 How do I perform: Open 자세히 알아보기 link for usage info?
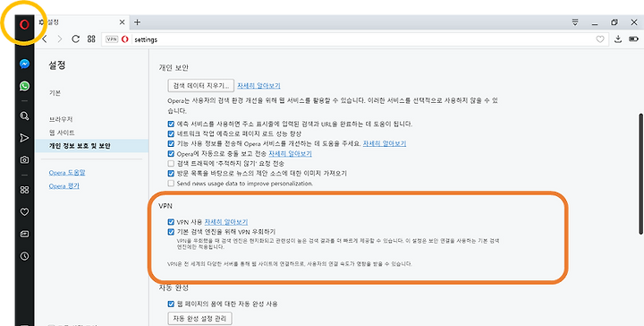tap(385, 143)
